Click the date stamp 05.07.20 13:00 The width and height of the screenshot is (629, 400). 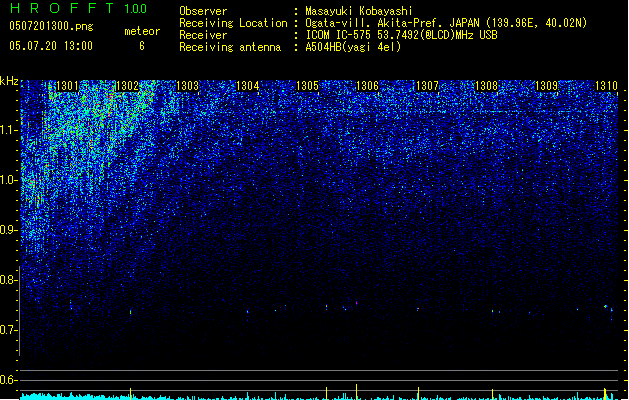pos(51,46)
